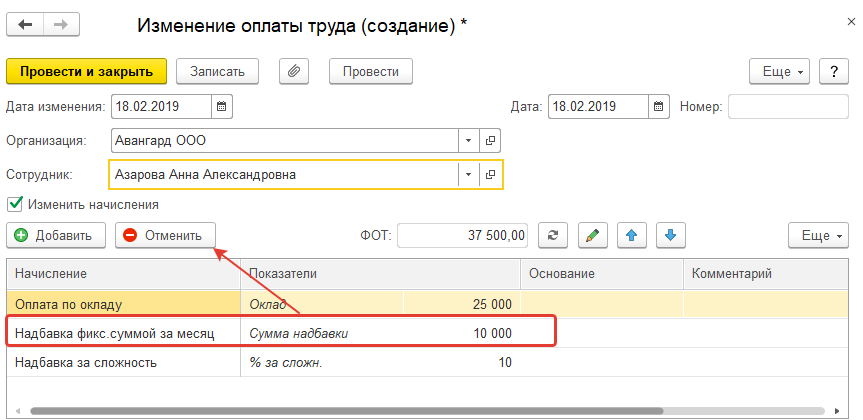Expand the Организация dropdown list
The height and width of the screenshot is (420, 863).
[x=469, y=140]
